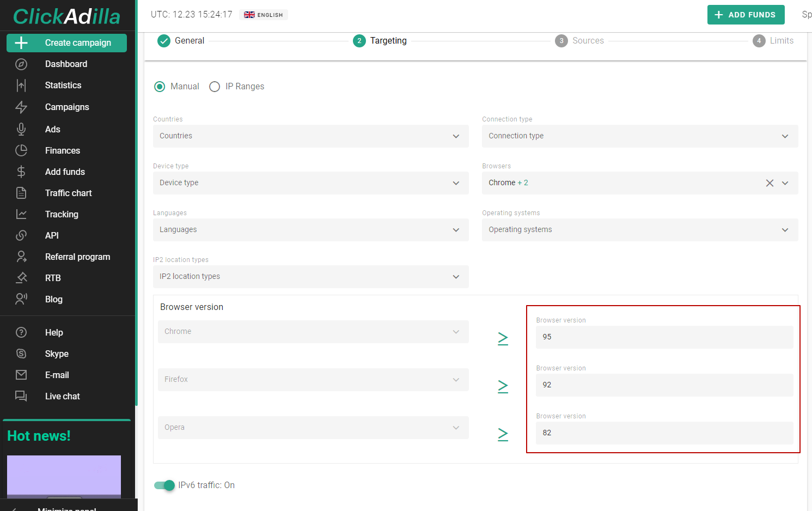
Task: Click the Ads microphone icon
Action: (21, 129)
